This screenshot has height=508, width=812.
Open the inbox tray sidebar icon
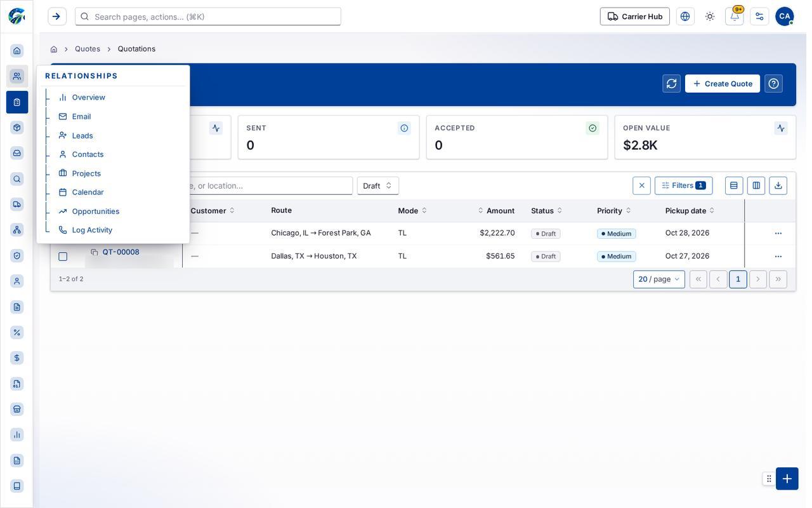17,153
